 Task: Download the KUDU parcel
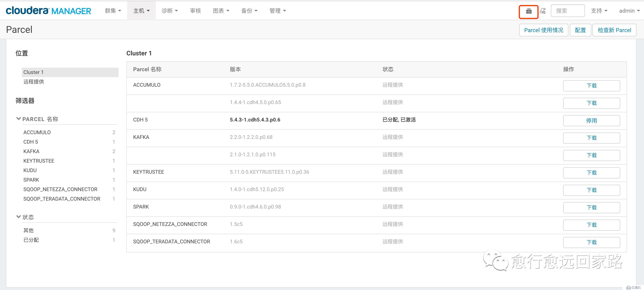point(591,190)
